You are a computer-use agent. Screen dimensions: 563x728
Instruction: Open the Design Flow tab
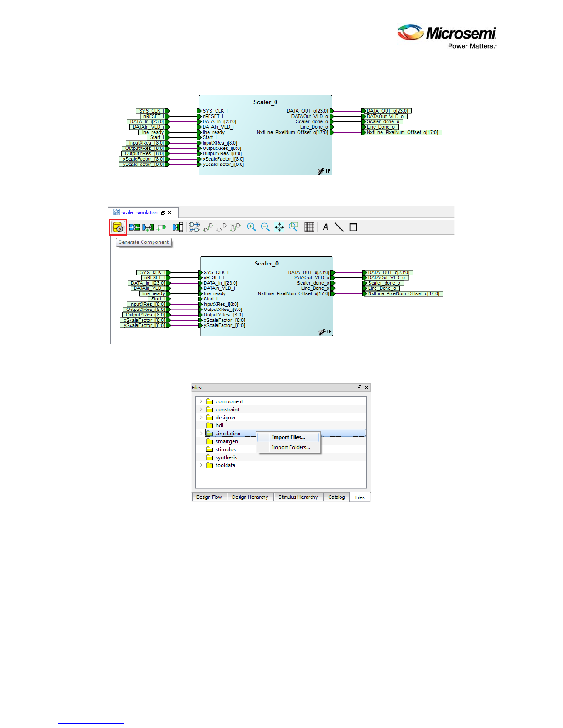point(209,497)
